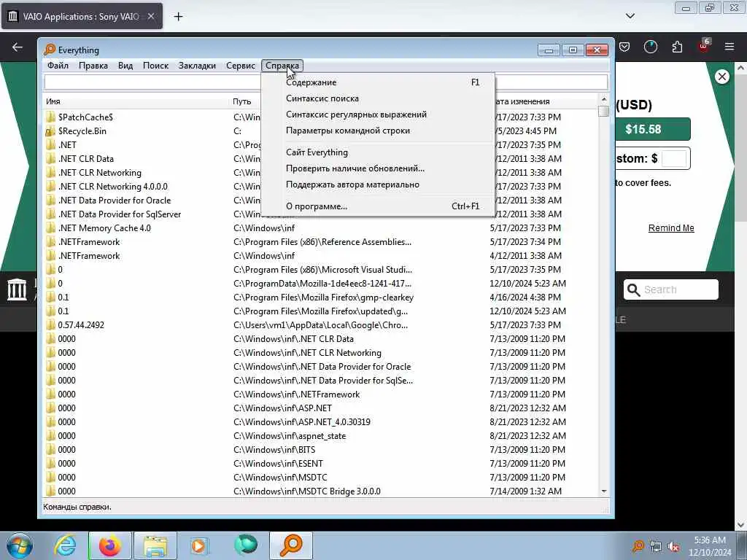
Task: Select .NET Memory Cache 4.0 folder icon
Action: [50, 228]
